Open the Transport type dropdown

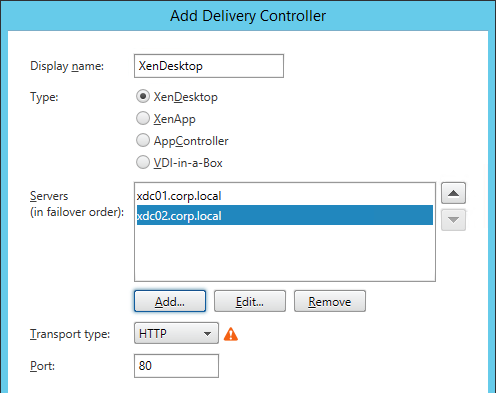pos(176,333)
